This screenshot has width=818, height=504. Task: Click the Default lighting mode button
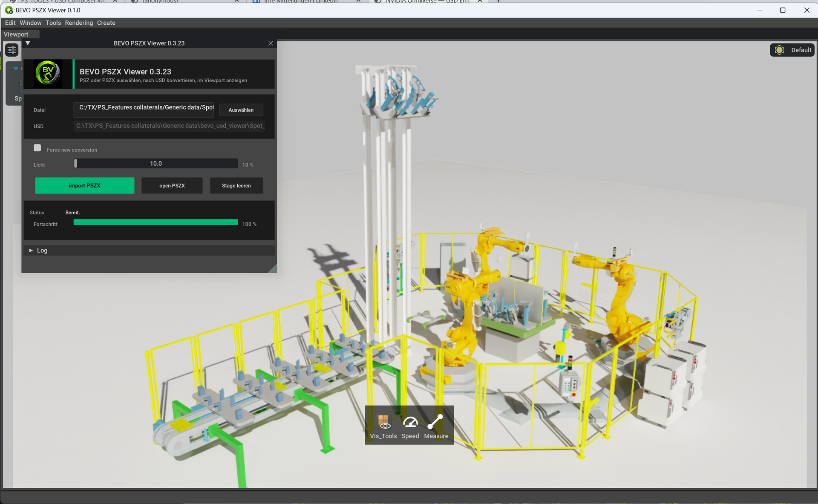pos(792,50)
